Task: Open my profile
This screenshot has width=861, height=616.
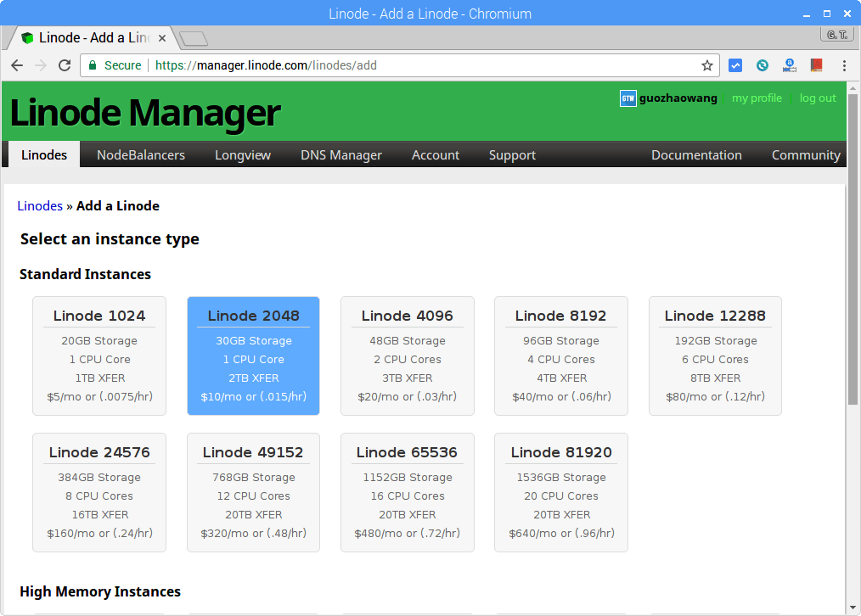Action: [757, 98]
